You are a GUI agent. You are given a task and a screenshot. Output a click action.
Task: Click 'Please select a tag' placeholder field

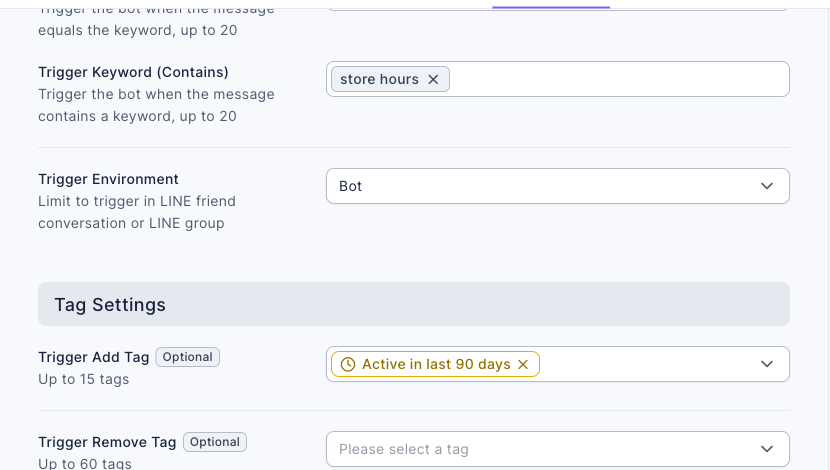(x=557, y=449)
